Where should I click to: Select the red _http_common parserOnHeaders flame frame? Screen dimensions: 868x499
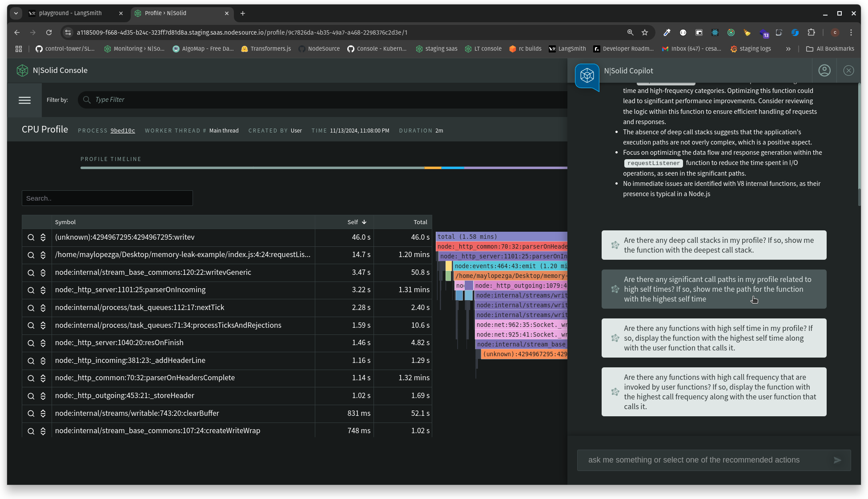coord(502,247)
